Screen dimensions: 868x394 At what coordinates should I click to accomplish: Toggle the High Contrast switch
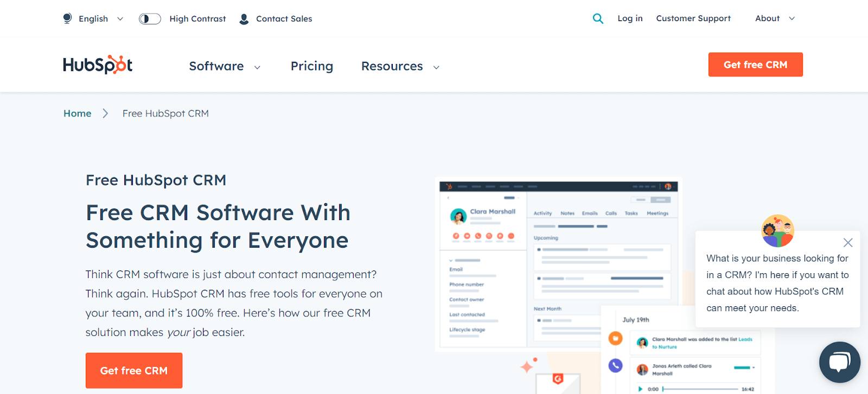[x=150, y=19]
